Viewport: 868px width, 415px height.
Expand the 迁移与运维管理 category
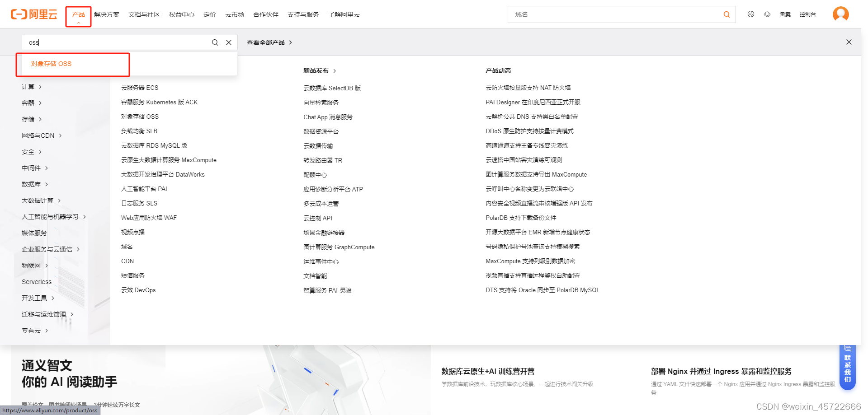point(47,314)
